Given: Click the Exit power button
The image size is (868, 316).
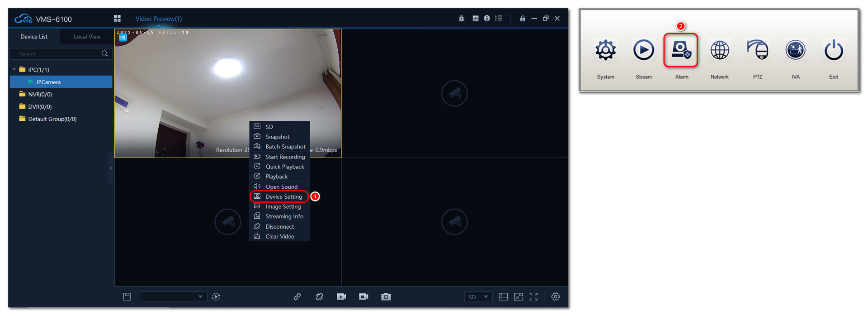Looking at the screenshot, I should click(x=833, y=50).
